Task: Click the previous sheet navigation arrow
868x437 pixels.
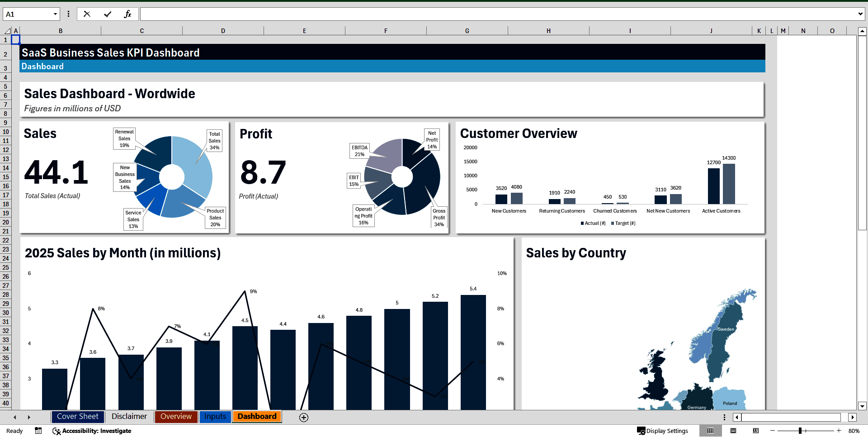Action: pyautogui.click(x=14, y=417)
